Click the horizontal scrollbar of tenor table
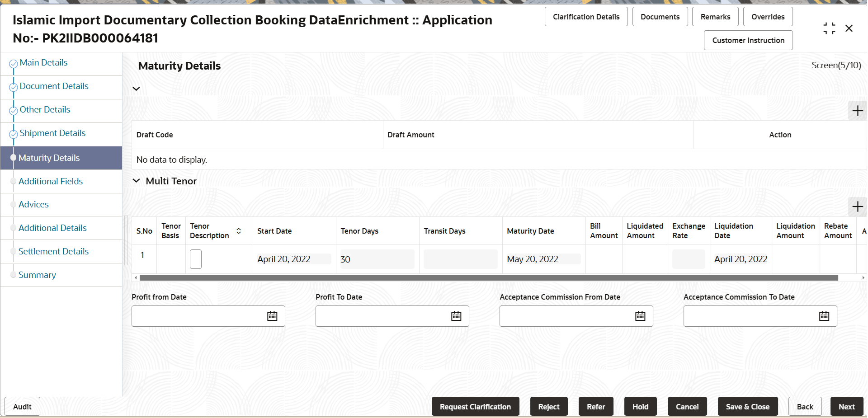 [x=489, y=277]
